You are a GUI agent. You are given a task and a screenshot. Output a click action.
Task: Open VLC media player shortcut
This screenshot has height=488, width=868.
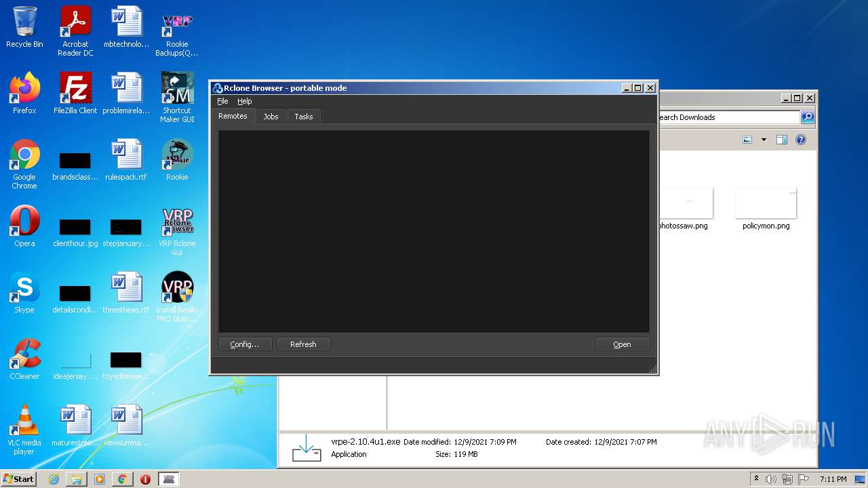(24, 430)
